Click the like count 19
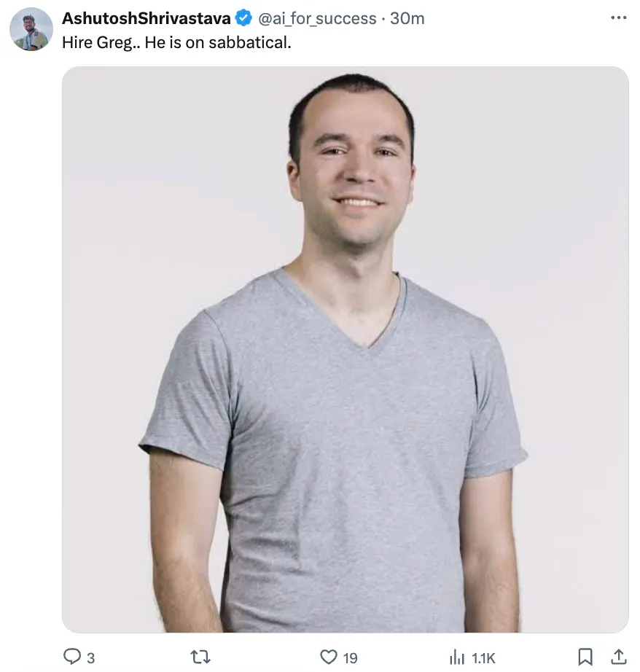Viewport: 640px width, 672px height. (x=350, y=657)
